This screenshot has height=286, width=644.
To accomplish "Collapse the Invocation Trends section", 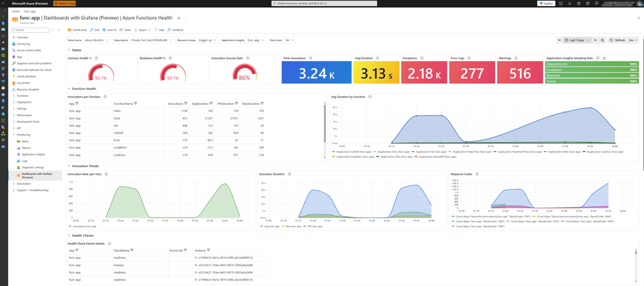I will pyautogui.click(x=68, y=166).
